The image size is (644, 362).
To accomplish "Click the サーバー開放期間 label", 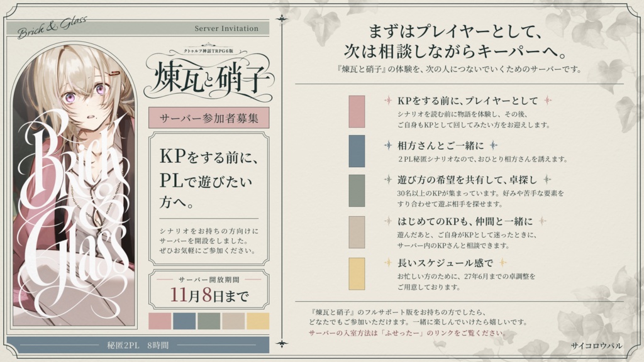I will 209,280.
